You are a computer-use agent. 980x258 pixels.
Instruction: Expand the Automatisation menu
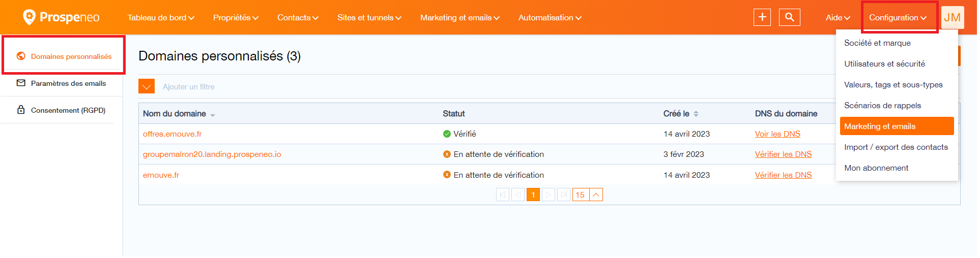pos(550,17)
